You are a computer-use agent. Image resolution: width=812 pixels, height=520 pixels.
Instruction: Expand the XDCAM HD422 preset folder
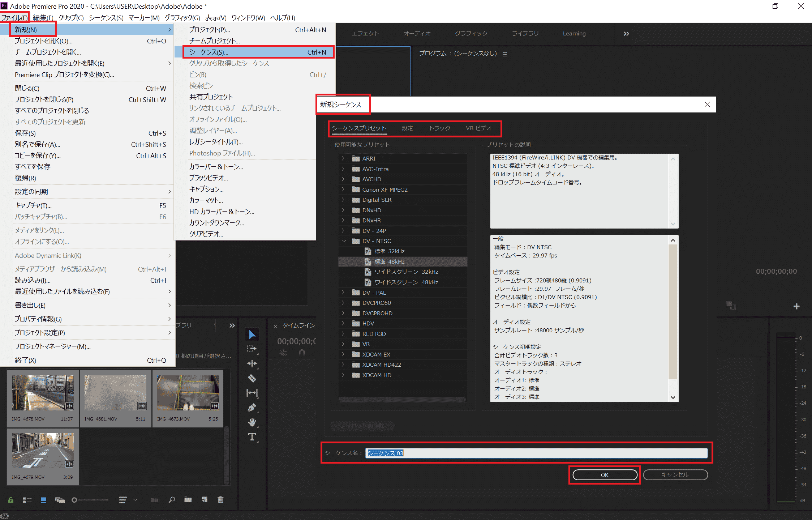tap(343, 365)
